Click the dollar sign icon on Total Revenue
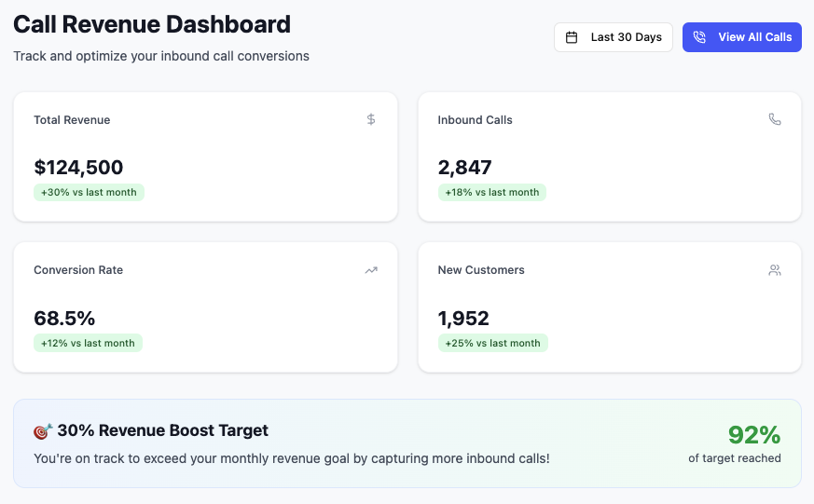Image resolution: width=814 pixels, height=504 pixels. (371, 119)
